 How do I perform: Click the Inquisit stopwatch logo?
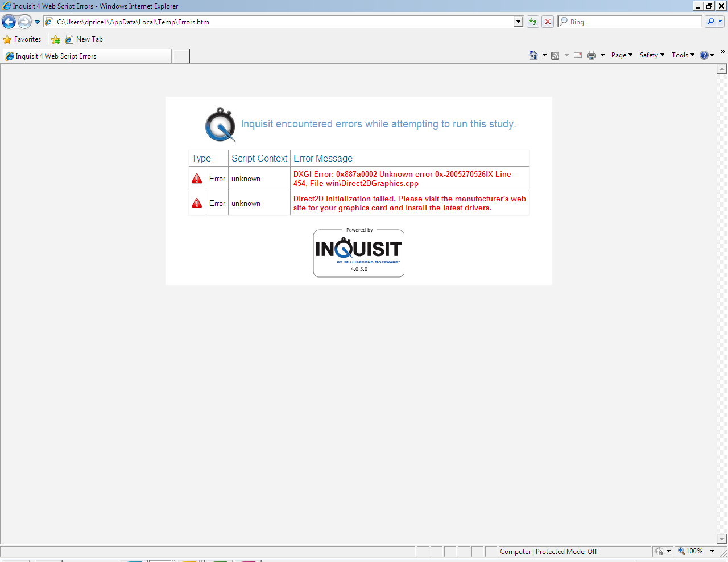coord(221,125)
